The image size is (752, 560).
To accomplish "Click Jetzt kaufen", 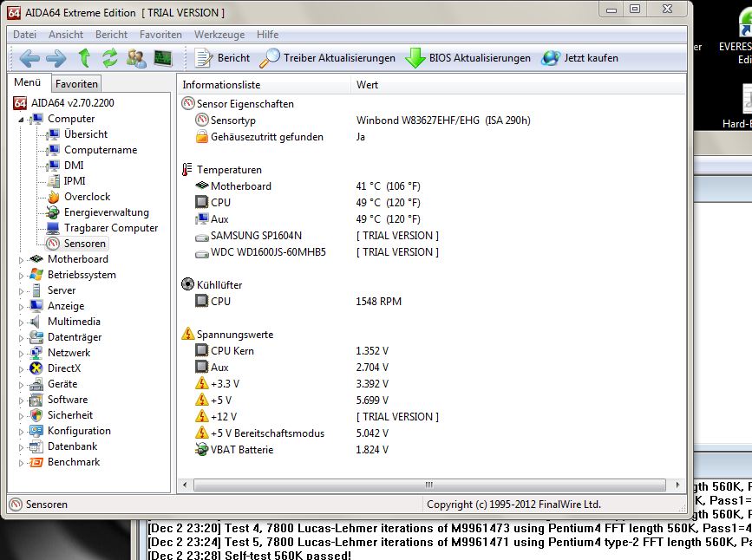I will pyautogui.click(x=579, y=58).
